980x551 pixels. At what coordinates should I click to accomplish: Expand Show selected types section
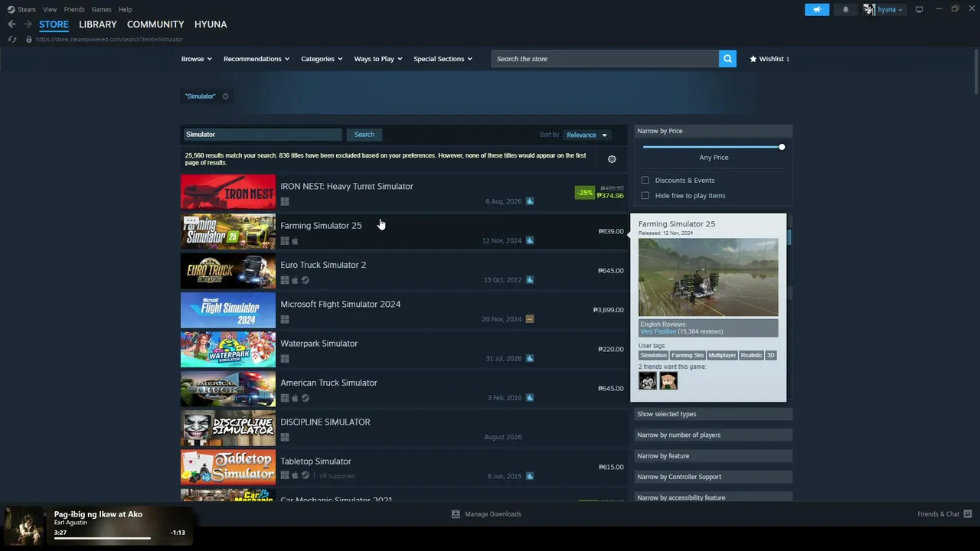click(x=714, y=414)
